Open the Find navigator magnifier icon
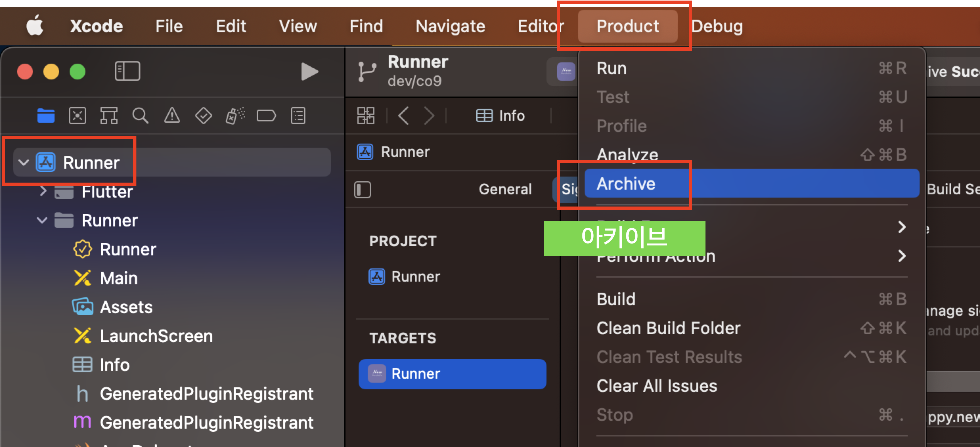The height and width of the screenshot is (447, 980). (x=140, y=116)
